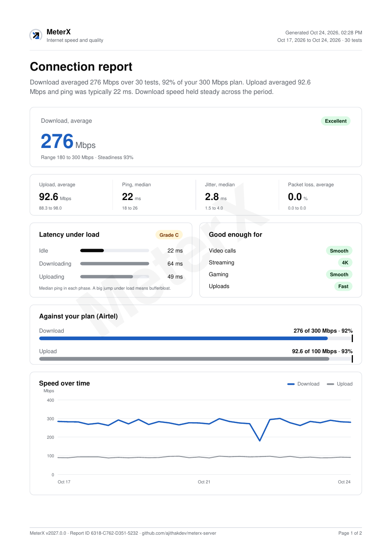
Task: Click the 'Speed over time' chart title
Action: coord(64,384)
